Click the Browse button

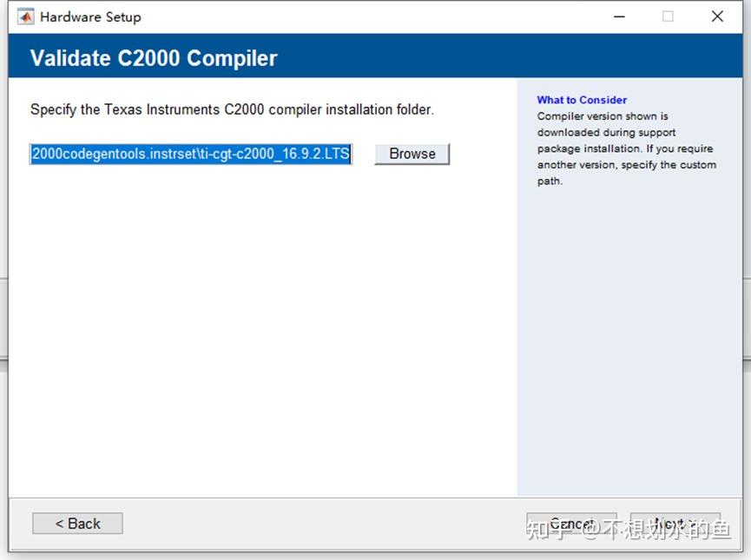[x=412, y=154]
